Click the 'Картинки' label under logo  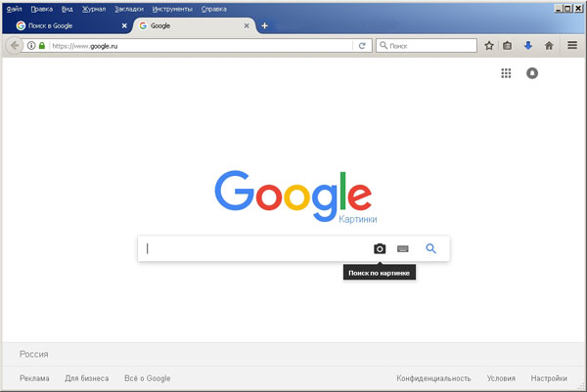coord(358,219)
